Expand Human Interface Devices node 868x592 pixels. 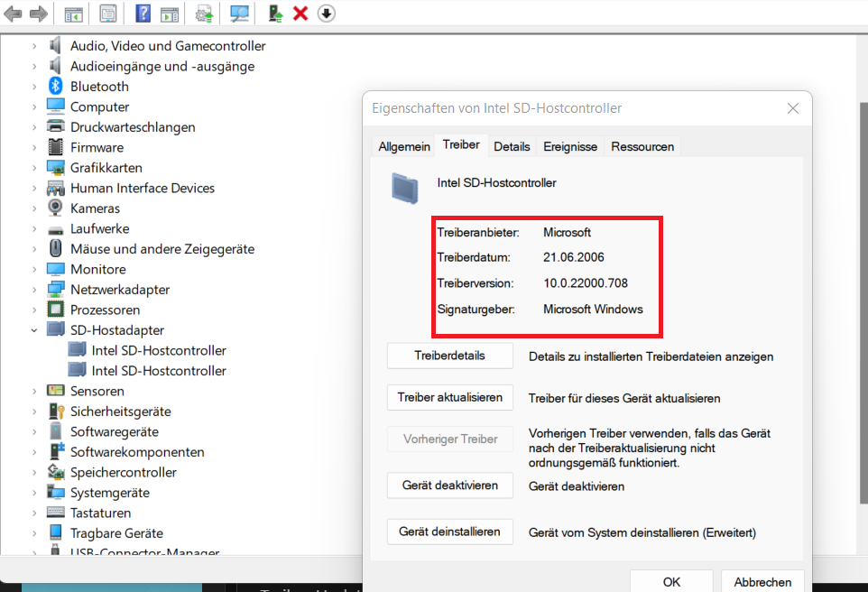pos(34,189)
